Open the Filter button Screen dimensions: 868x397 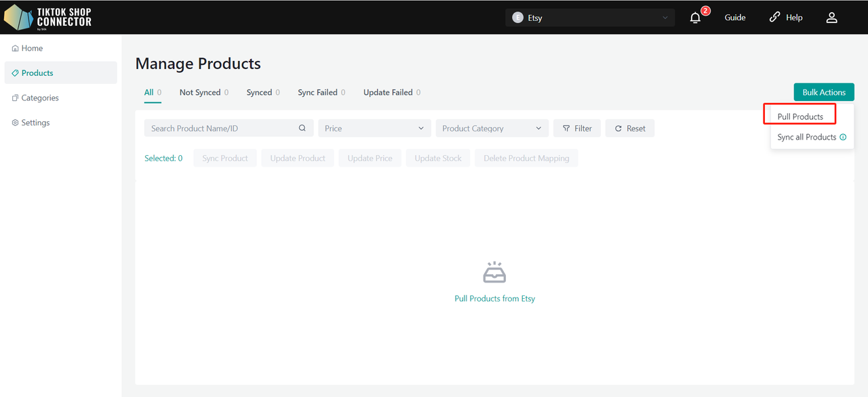point(577,128)
